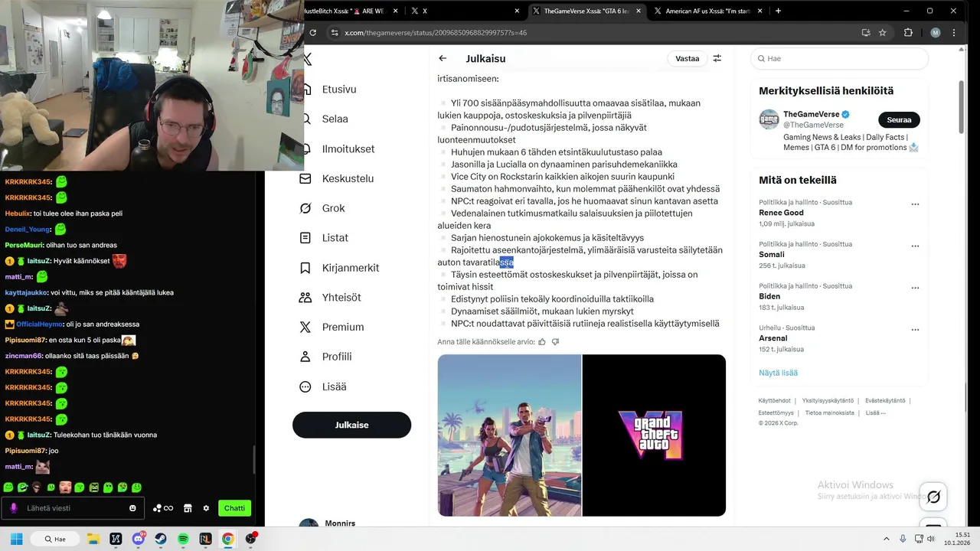Open more options for Arsenal trend
980x551 pixels.
point(915,330)
